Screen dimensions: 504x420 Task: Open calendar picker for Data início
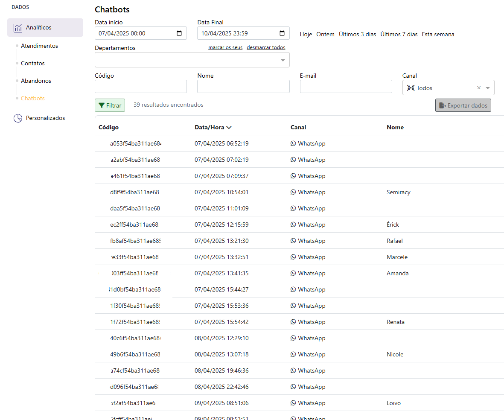click(179, 33)
